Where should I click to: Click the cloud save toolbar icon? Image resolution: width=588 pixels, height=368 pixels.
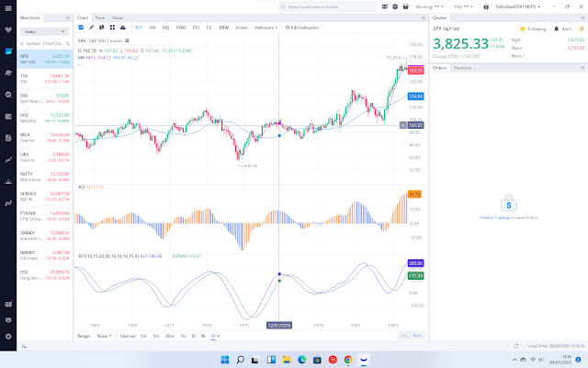click(x=122, y=28)
